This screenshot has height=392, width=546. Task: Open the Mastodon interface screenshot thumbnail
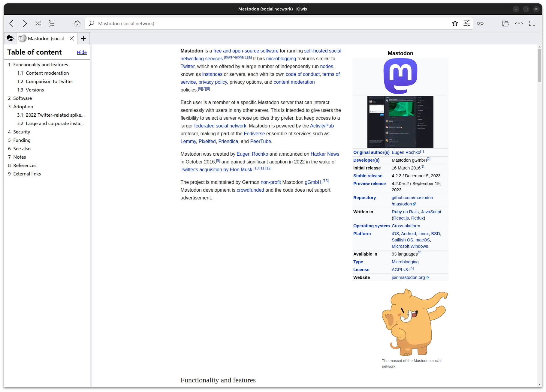tap(400, 122)
